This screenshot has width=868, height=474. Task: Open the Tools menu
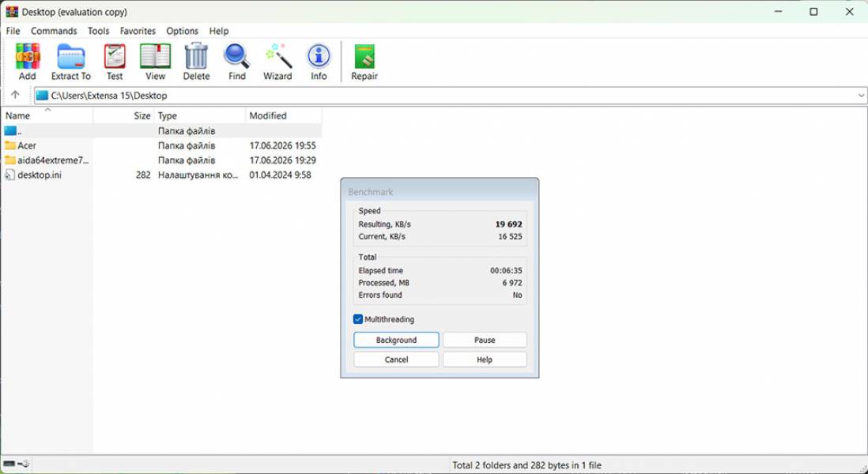99,31
